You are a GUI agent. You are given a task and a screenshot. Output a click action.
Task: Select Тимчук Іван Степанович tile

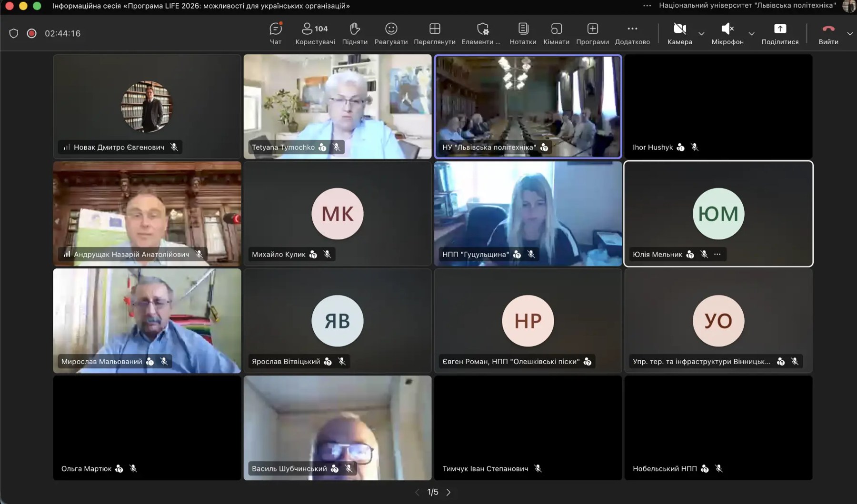(x=528, y=427)
